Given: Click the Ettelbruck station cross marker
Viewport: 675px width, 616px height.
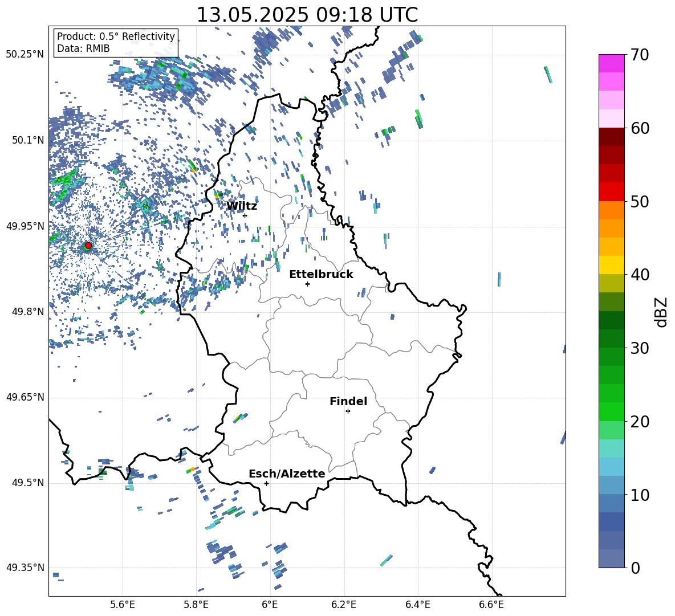Looking at the screenshot, I should click(x=307, y=284).
